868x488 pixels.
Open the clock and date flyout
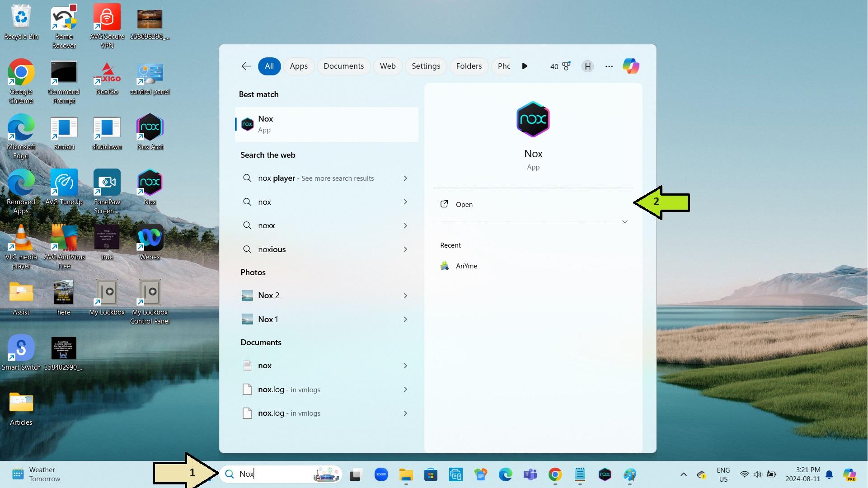tap(802, 474)
